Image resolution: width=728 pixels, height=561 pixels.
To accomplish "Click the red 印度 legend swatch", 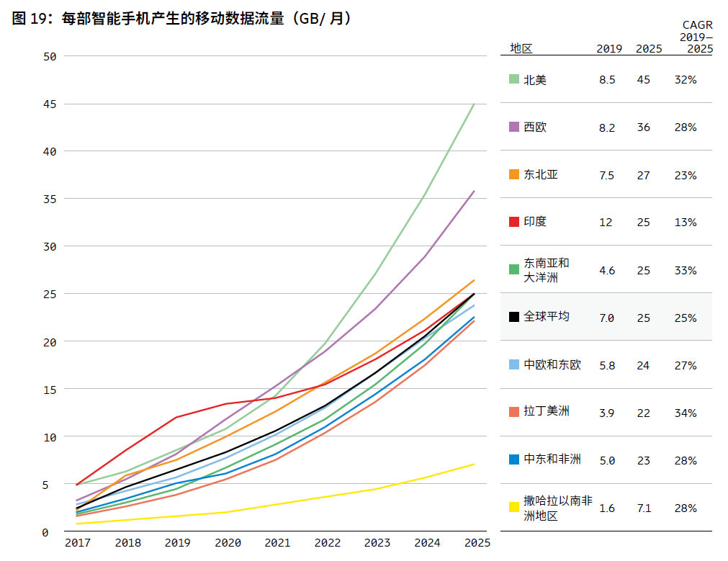I will point(514,222).
